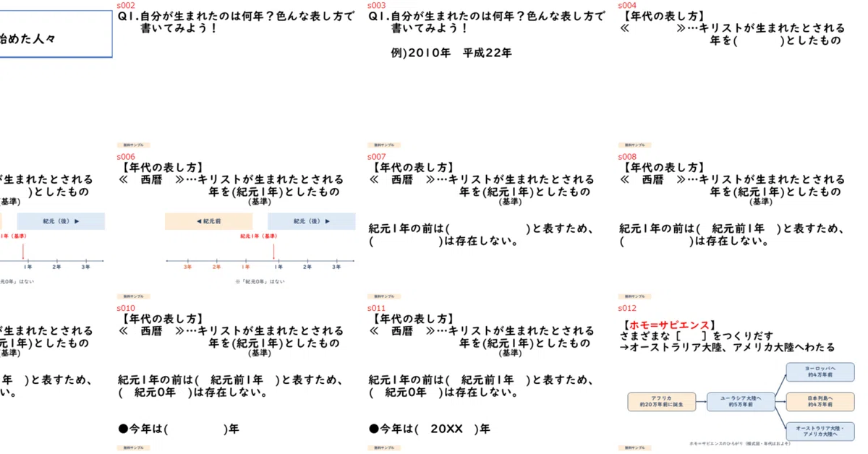Select the s010 slide number label
868x454 pixels.
[x=125, y=308]
